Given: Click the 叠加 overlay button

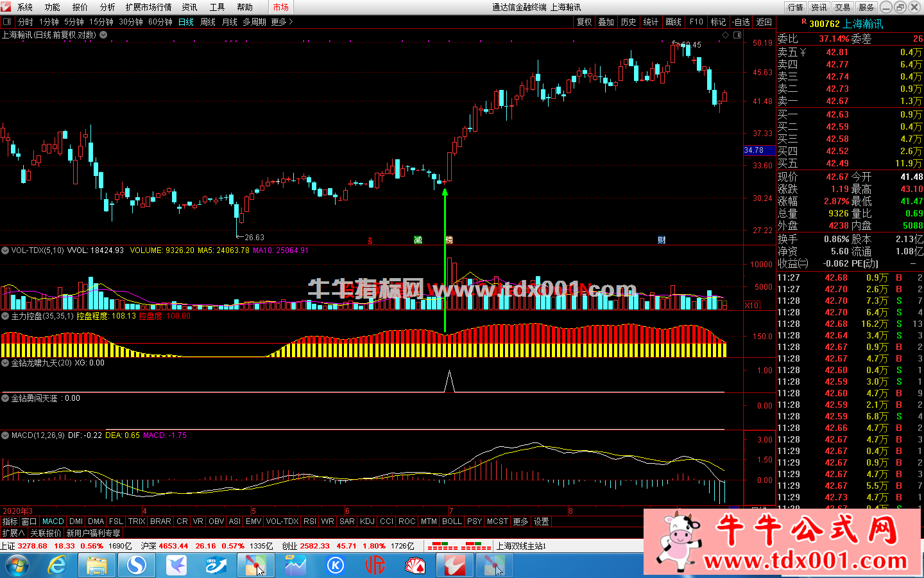Looking at the screenshot, I should pyautogui.click(x=606, y=22).
